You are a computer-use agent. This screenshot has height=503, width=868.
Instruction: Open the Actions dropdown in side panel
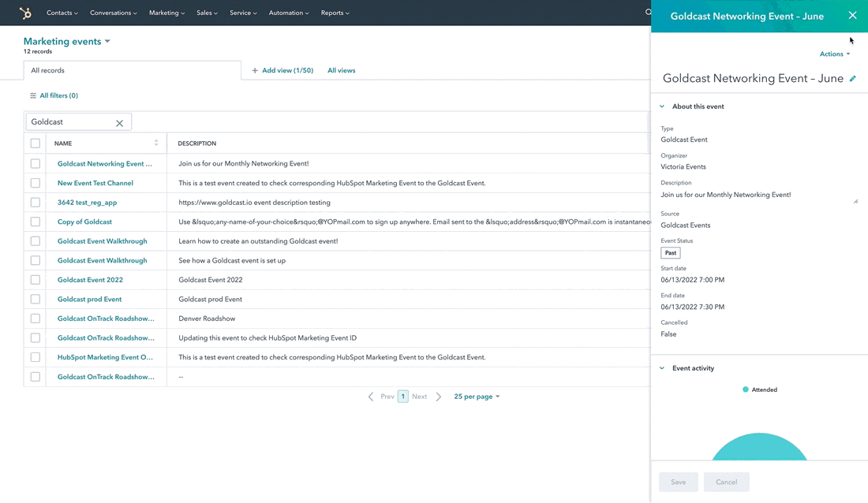[834, 54]
